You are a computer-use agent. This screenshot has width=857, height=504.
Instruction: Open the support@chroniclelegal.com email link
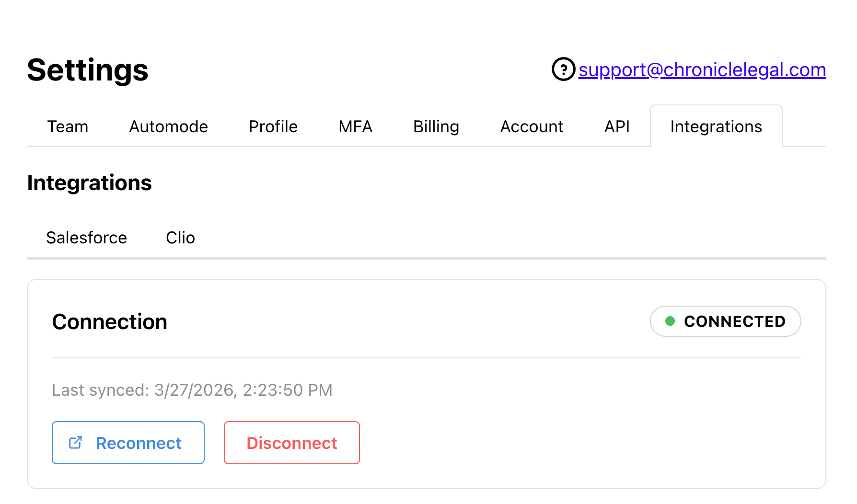click(702, 69)
